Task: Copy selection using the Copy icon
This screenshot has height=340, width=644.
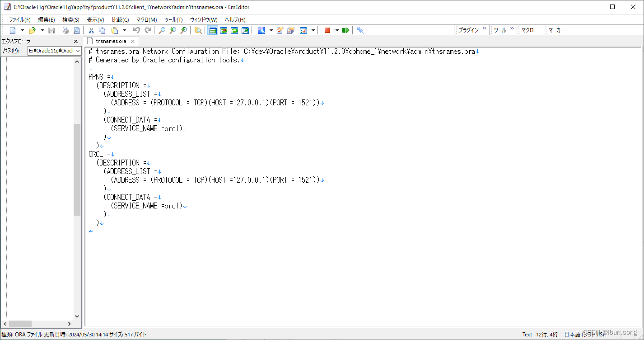Action: [102, 30]
